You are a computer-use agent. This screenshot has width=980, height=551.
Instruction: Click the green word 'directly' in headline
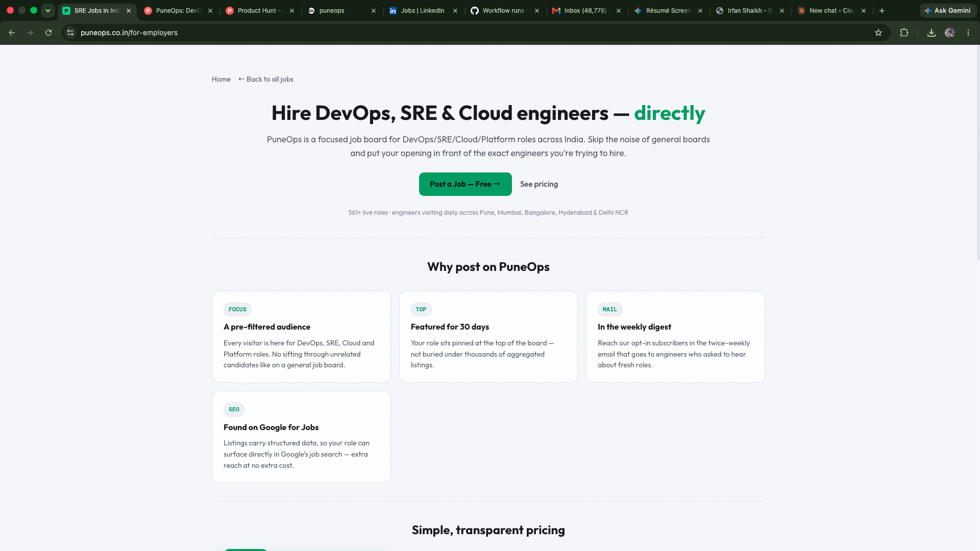pos(670,113)
